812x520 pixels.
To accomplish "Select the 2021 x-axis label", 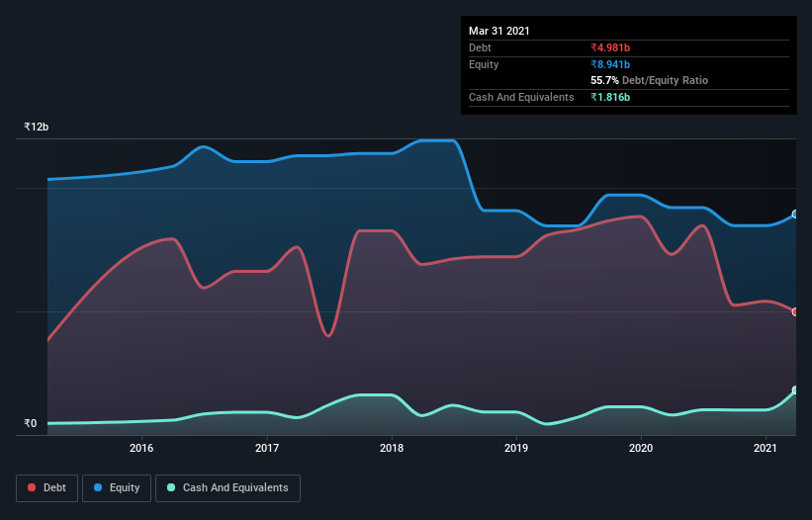I will pos(766,448).
